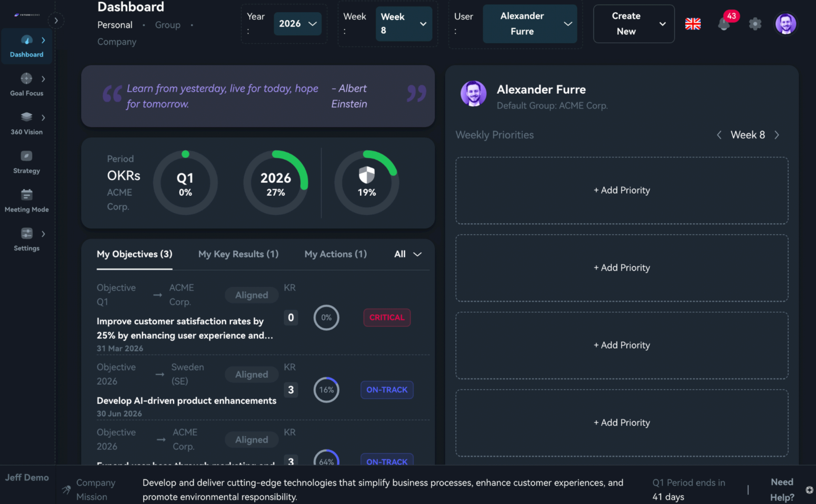Select the My Key Results (1) tab
Screen dimensions: 816x504
pos(238,254)
